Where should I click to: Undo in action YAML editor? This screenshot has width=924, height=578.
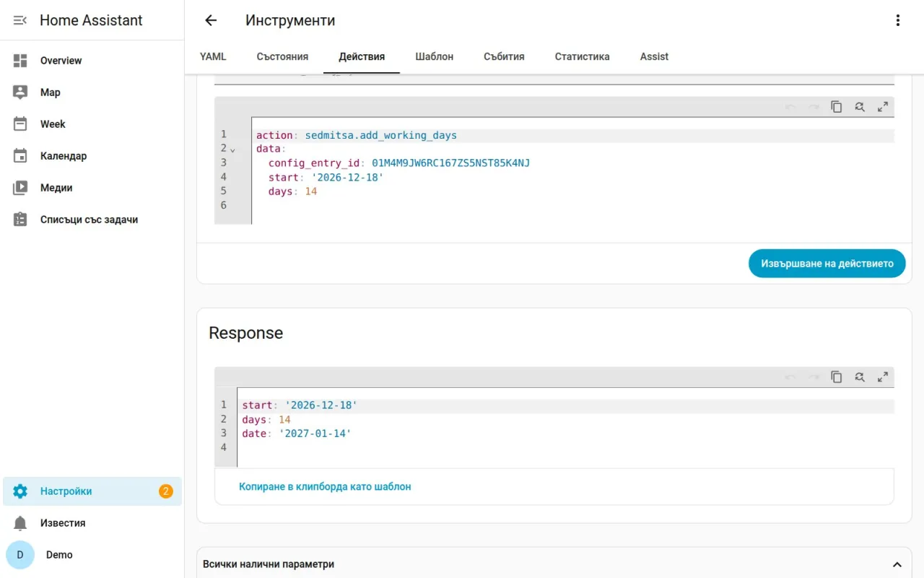790,107
